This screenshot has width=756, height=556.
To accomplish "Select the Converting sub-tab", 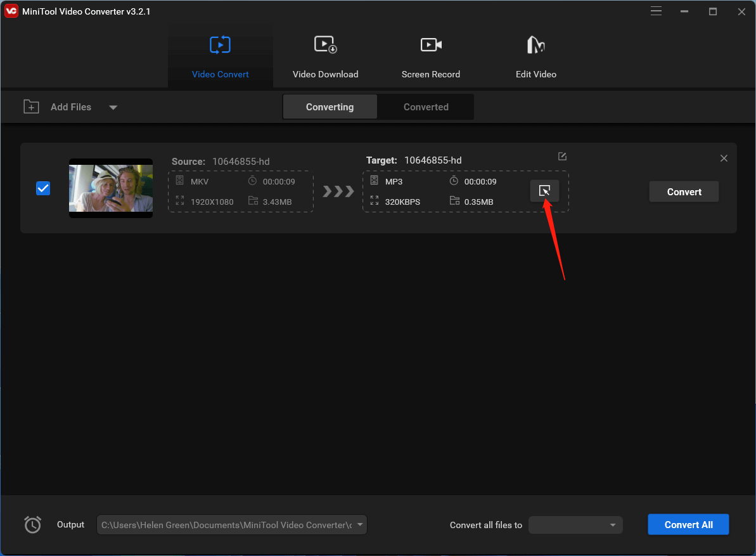I will tap(330, 107).
